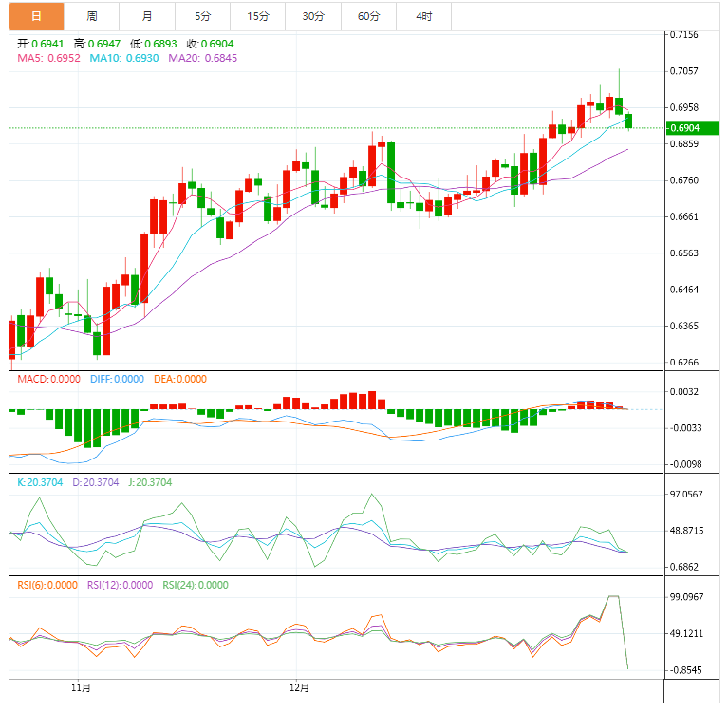This screenshot has height=712, width=728.
Task: Click the RSI(6) legend label
Action: point(47,585)
